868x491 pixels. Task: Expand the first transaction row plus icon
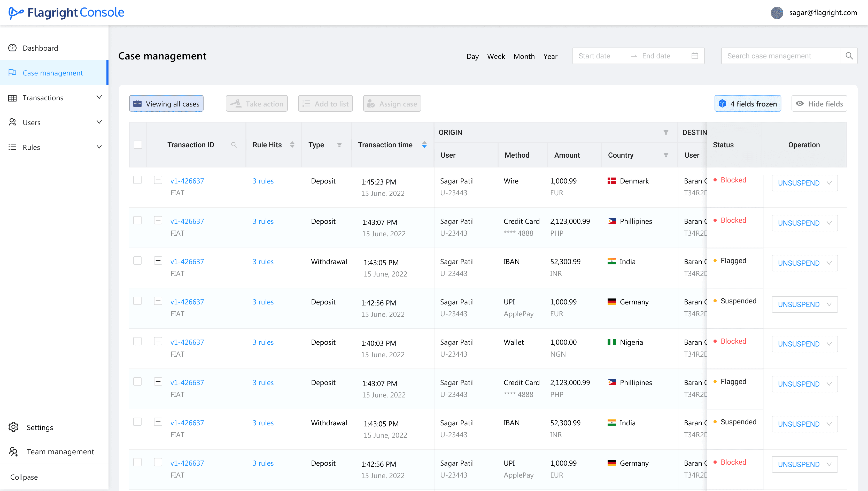coord(158,180)
